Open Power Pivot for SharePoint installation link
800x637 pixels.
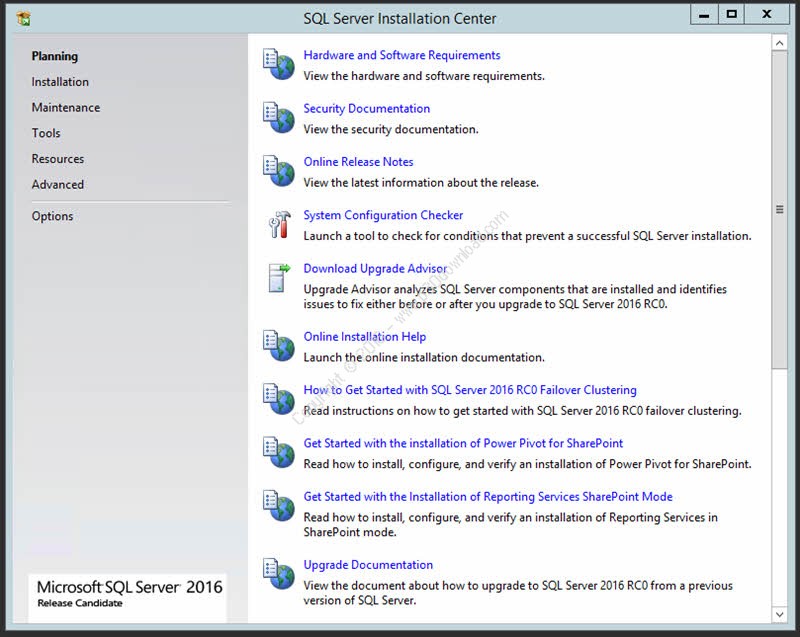(463, 443)
